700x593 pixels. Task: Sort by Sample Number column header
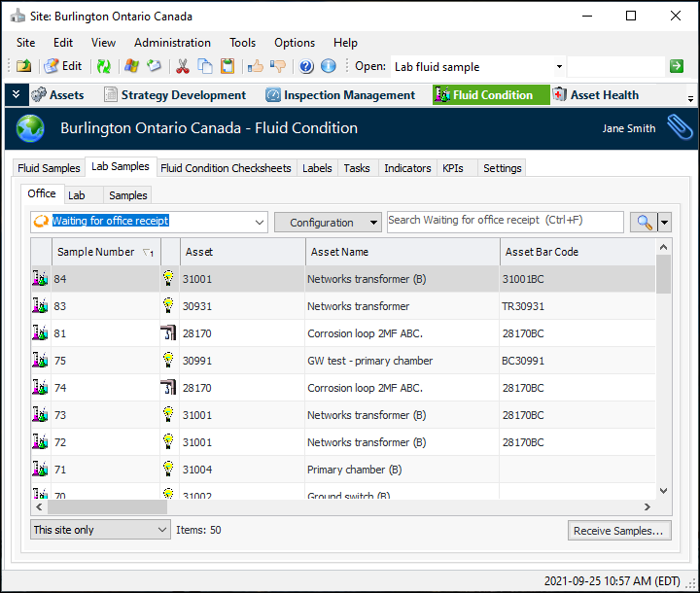(95, 252)
